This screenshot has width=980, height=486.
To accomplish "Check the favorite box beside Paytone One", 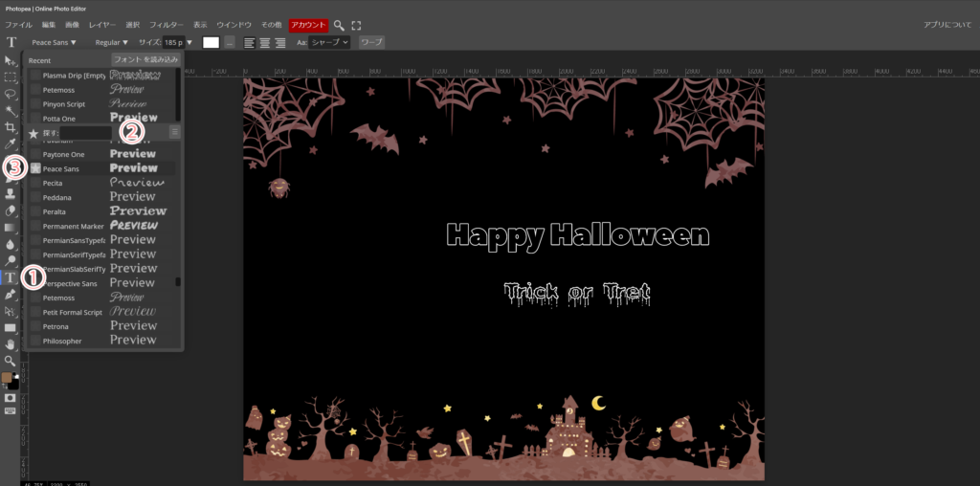I will point(35,154).
